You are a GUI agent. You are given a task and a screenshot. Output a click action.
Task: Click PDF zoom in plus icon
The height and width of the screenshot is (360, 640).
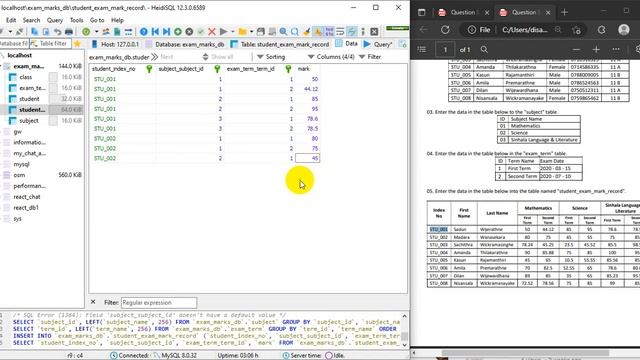click(x=596, y=49)
